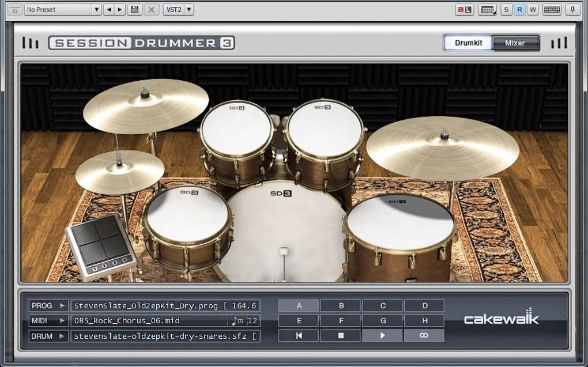Open the MIDI menu

(x=48, y=320)
